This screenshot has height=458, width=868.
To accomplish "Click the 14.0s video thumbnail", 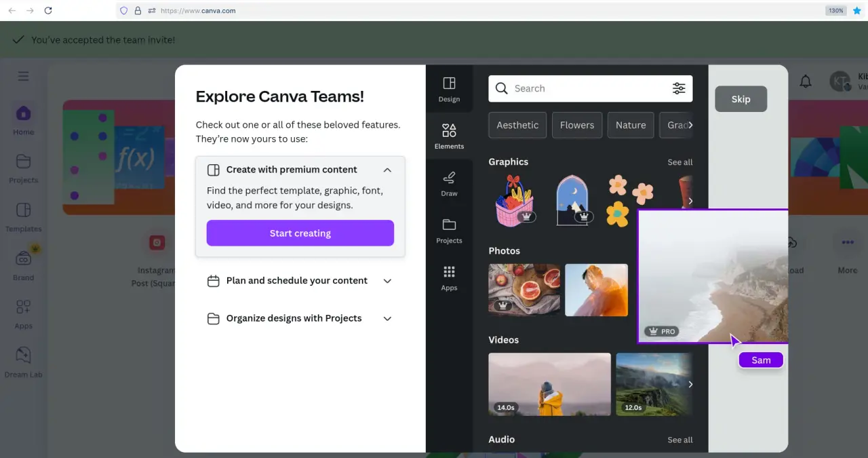I will click(549, 384).
